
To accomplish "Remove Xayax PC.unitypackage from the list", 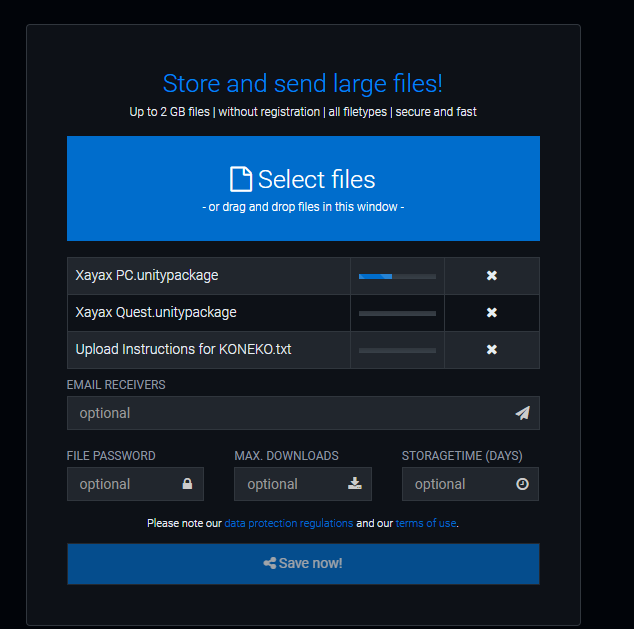I will 492,276.
